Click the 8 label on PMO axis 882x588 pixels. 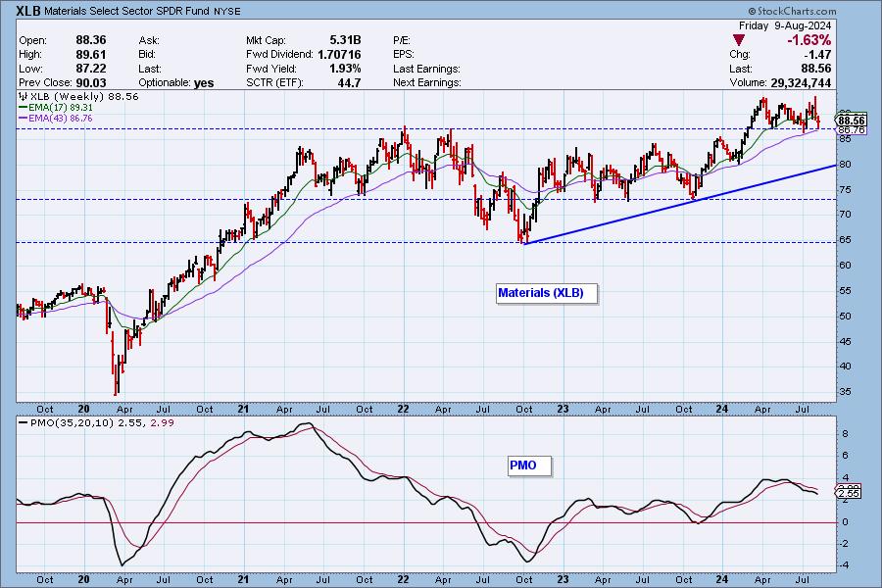point(846,434)
